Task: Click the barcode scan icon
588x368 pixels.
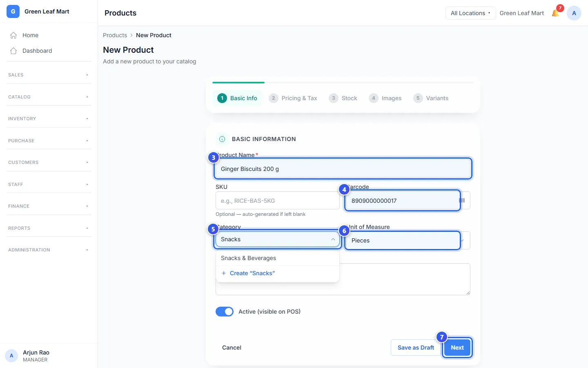Action: tap(462, 200)
